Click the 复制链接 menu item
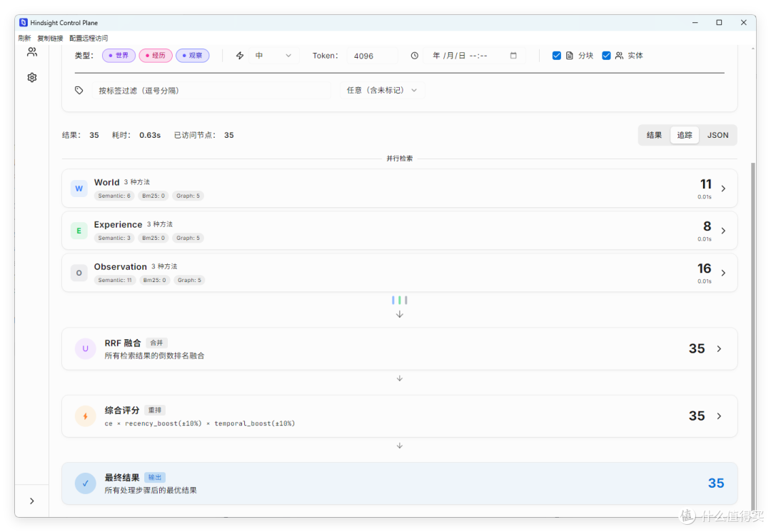Image resolution: width=771 pixels, height=532 pixels. point(50,38)
